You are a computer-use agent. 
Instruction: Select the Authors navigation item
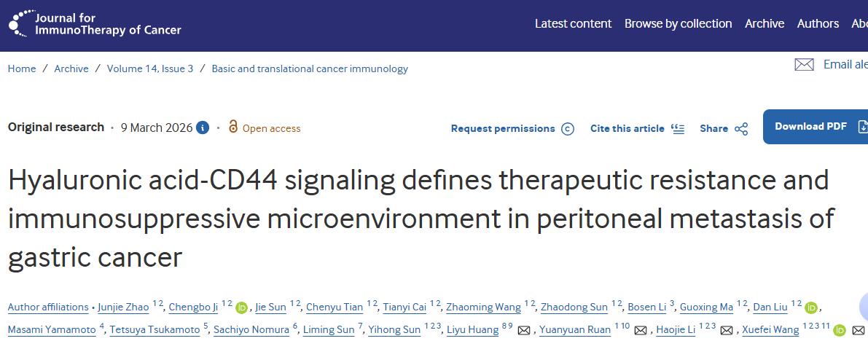tap(818, 23)
